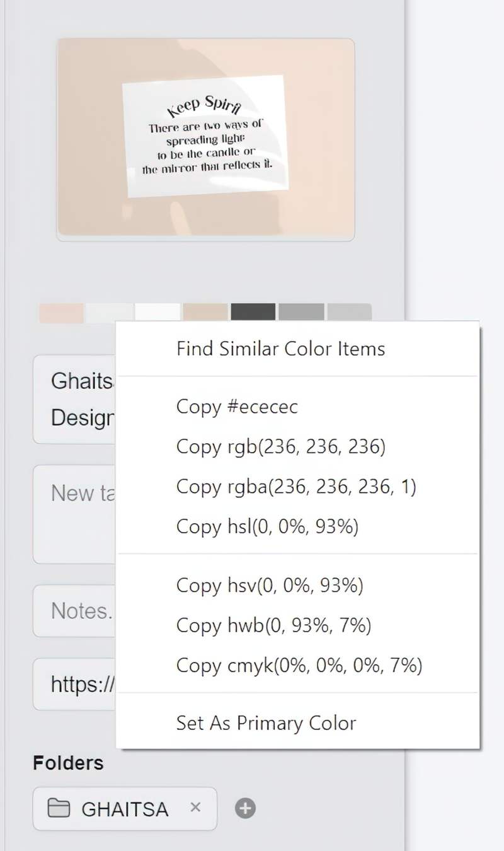The image size is (504, 851).
Task: Click the Notes input field
Action: click(x=74, y=611)
